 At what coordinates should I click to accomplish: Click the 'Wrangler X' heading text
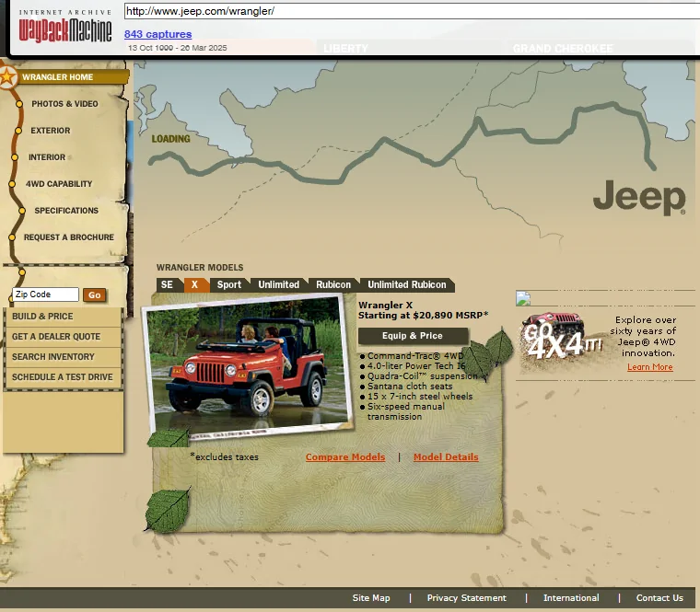pyautogui.click(x=386, y=306)
